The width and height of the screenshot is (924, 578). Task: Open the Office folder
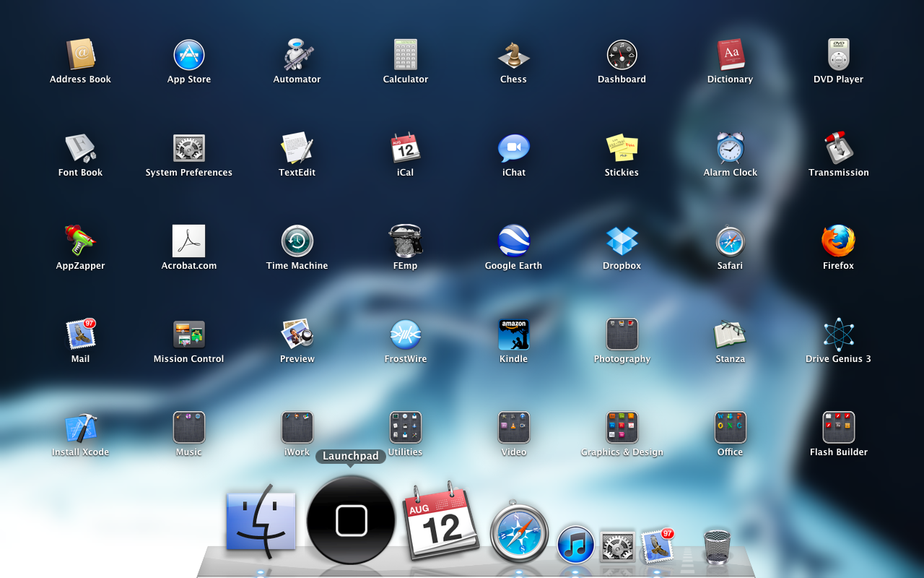pyautogui.click(x=731, y=428)
